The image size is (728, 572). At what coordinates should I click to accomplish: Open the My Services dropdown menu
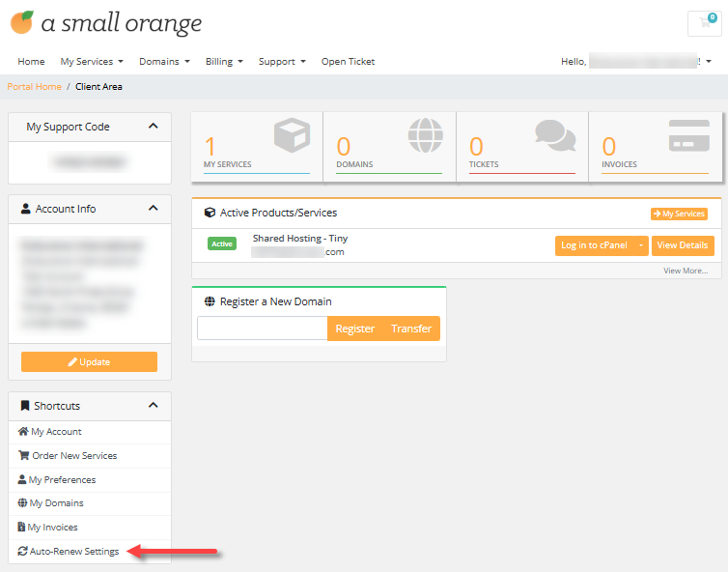tap(92, 61)
